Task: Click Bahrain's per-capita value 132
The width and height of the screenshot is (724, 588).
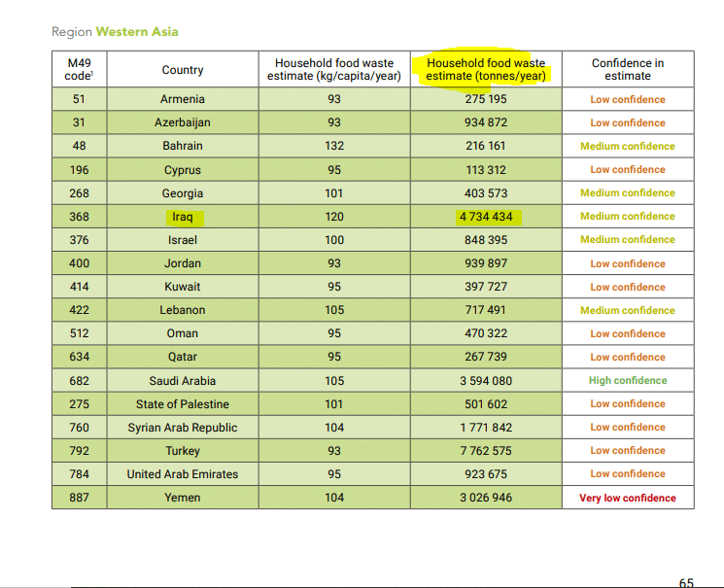Action: [x=334, y=146]
